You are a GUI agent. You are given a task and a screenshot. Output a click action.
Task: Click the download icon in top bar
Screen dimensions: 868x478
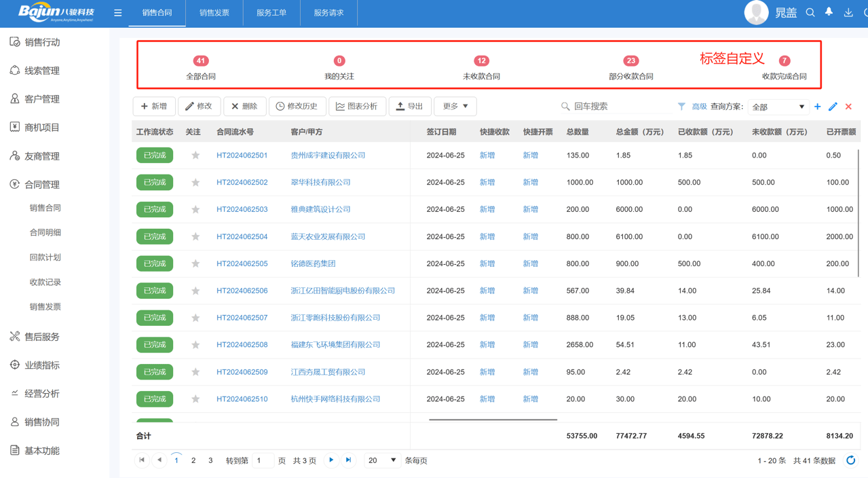tap(848, 12)
